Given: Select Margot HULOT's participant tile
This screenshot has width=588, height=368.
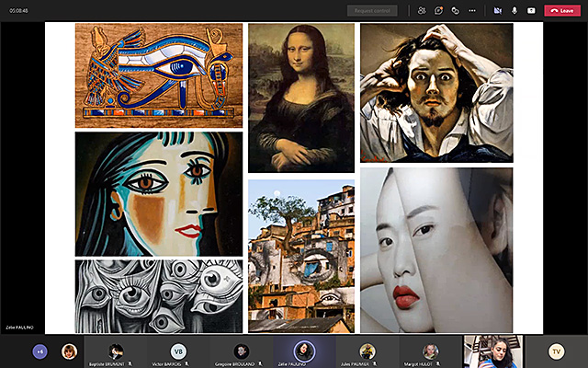Looking at the screenshot, I should point(430,352).
